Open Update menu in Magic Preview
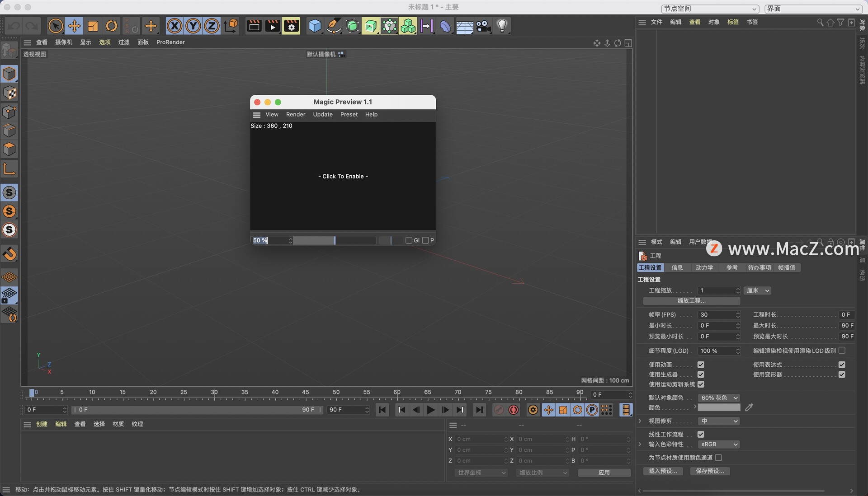The height and width of the screenshot is (496, 868). click(x=323, y=115)
